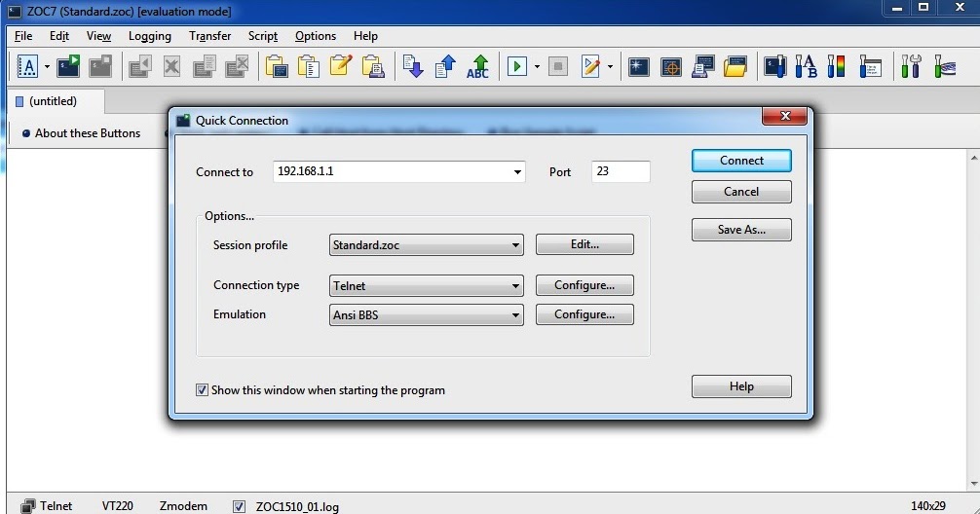
Task: Expand the host directory icon dropdown arrow
Action: 47,67
